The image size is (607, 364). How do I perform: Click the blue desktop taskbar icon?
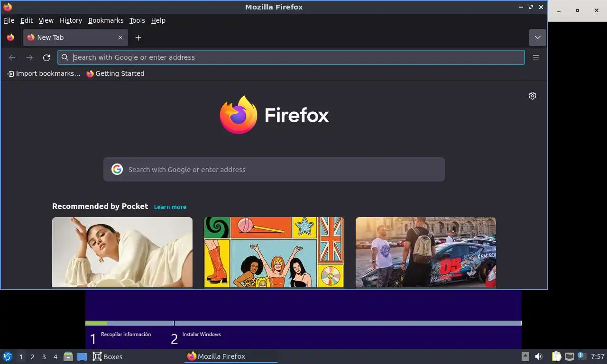pos(82,357)
